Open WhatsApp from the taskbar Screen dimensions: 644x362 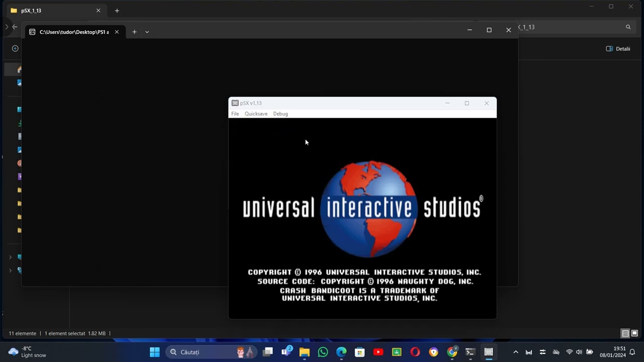coord(323,352)
